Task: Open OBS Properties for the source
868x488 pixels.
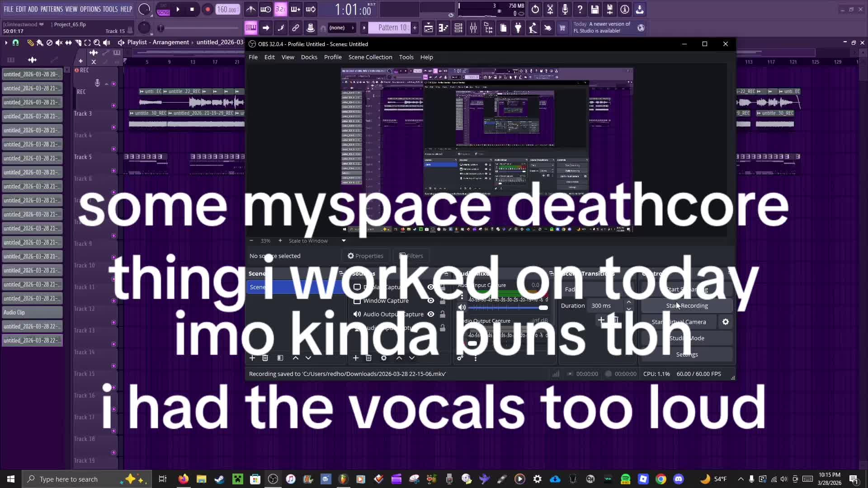Action: point(365,256)
